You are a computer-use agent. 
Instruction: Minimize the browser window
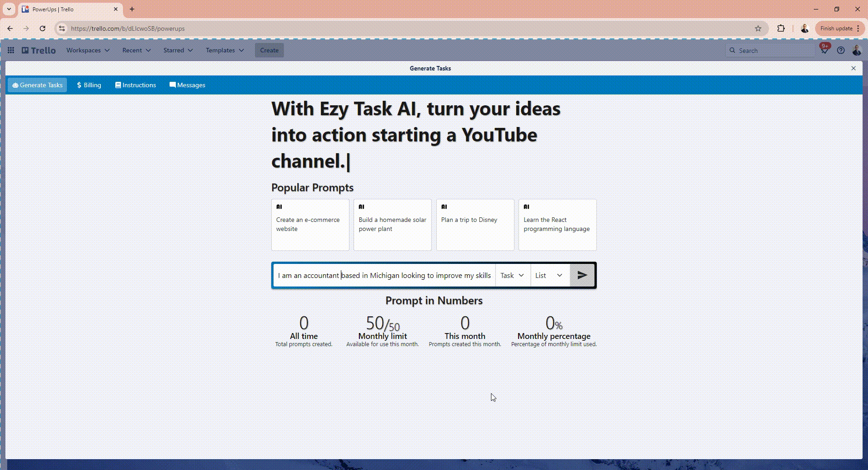pyautogui.click(x=816, y=9)
